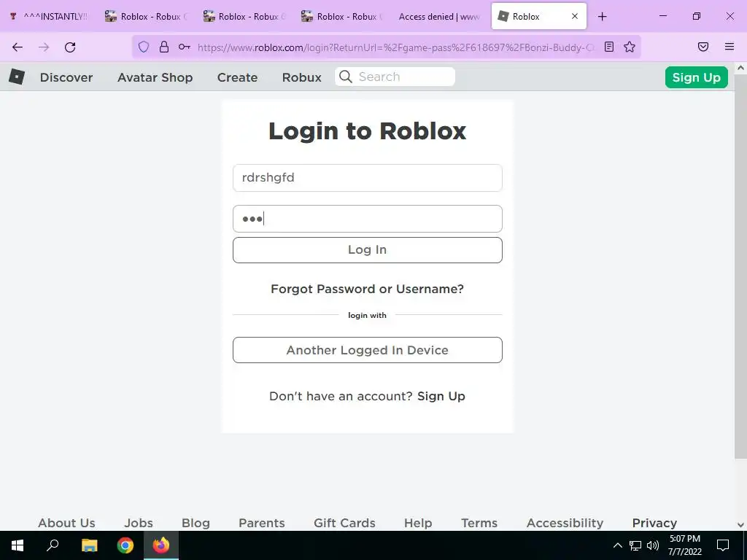747x560 pixels.
Task: Open Windows taskbar search
Action: click(53, 545)
